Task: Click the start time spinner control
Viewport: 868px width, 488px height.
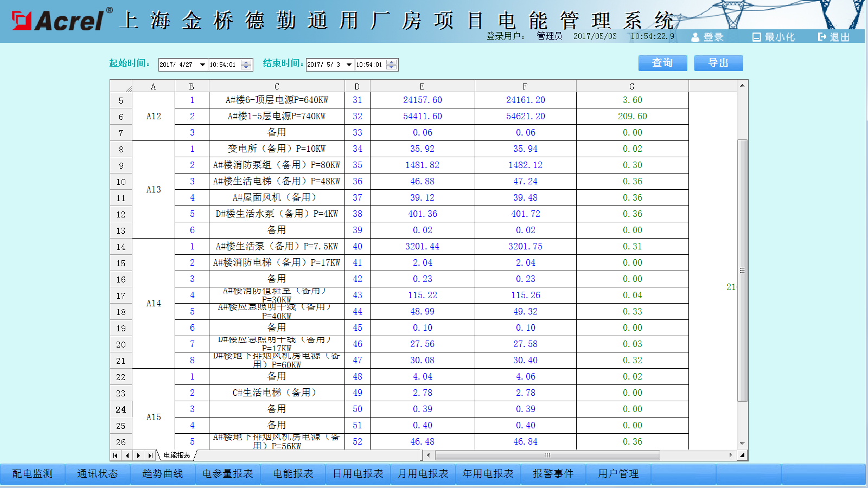Action: pos(246,65)
